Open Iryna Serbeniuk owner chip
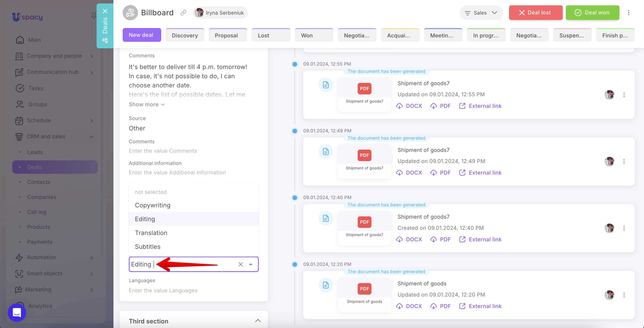The image size is (644, 328). click(220, 13)
